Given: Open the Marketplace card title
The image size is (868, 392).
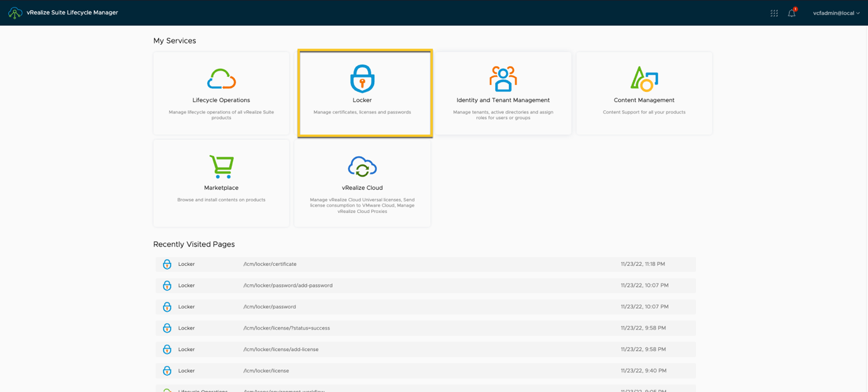Looking at the screenshot, I should [221, 188].
